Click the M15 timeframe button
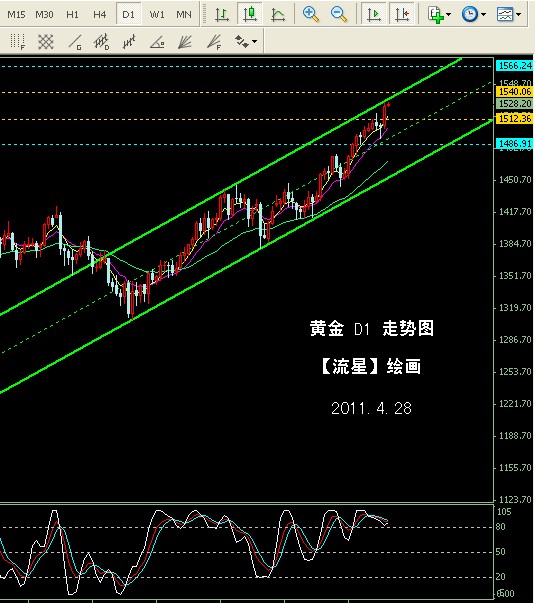 pyautogui.click(x=16, y=15)
